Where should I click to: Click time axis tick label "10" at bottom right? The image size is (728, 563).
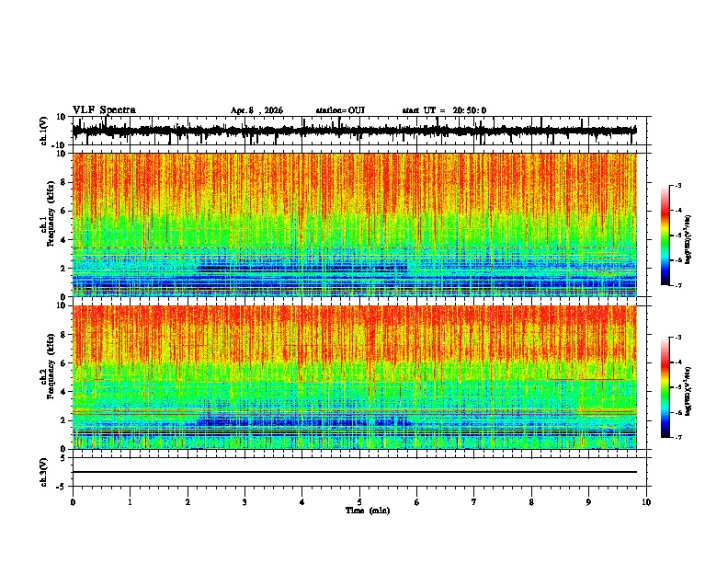(x=646, y=502)
